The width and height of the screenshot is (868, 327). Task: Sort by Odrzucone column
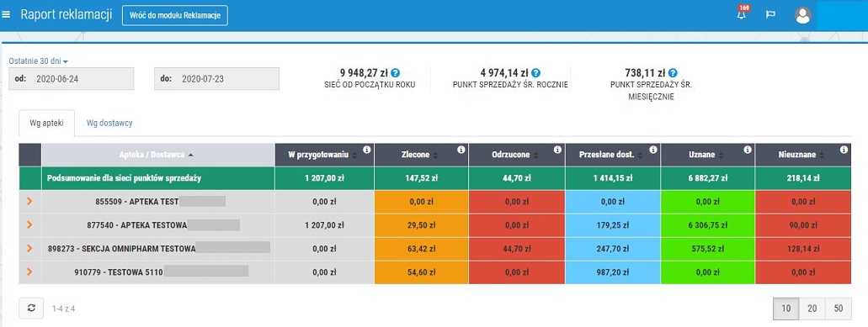click(x=516, y=155)
